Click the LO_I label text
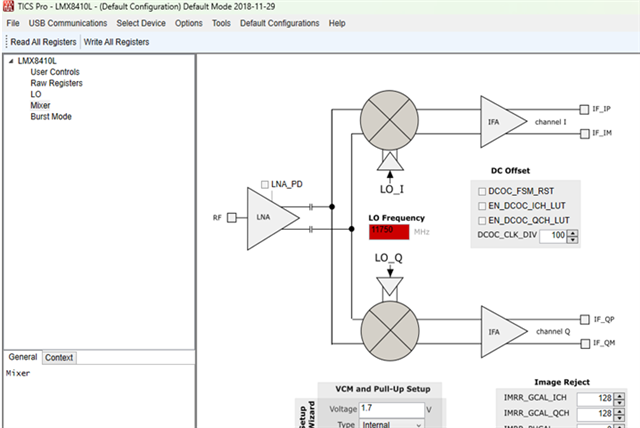The height and width of the screenshot is (428, 640). (392, 189)
